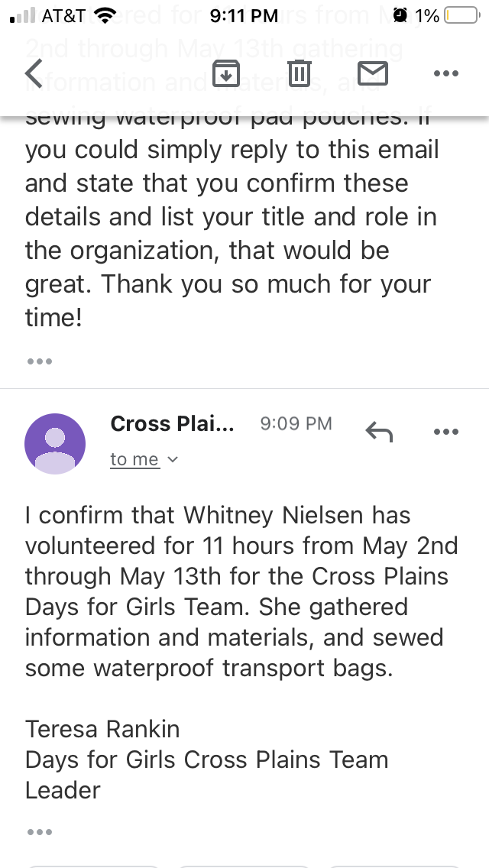Tap the back arrow to leave the email
The height and width of the screenshot is (868, 489).
(x=34, y=73)
